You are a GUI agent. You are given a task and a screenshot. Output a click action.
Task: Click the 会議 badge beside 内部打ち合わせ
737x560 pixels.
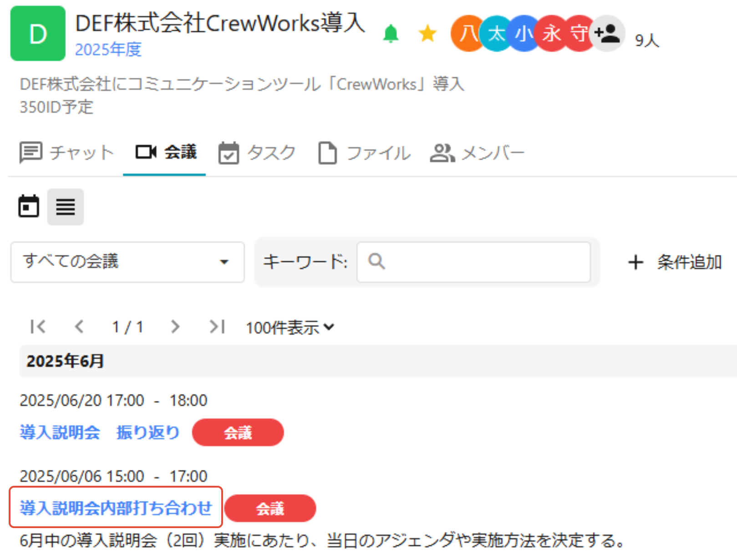tap(270, 508)
